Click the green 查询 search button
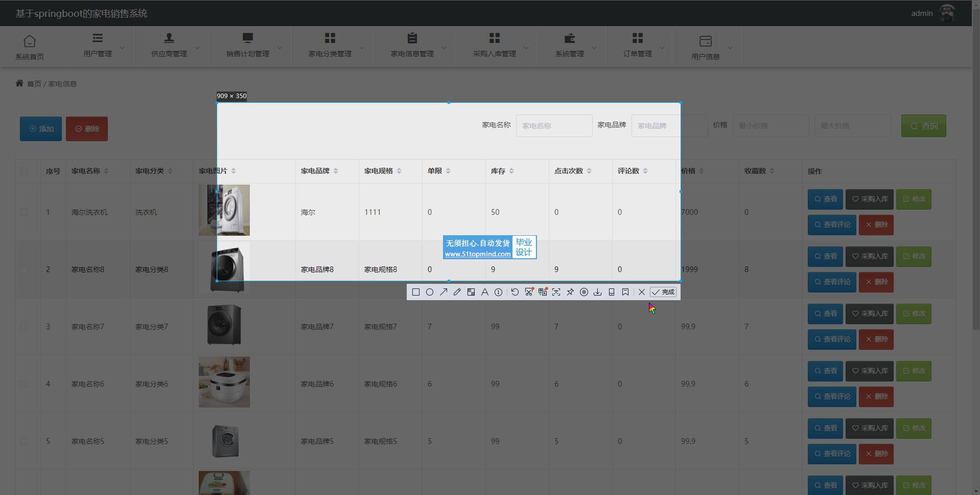Viewport: 980px width, 495px height. (924, 126)
